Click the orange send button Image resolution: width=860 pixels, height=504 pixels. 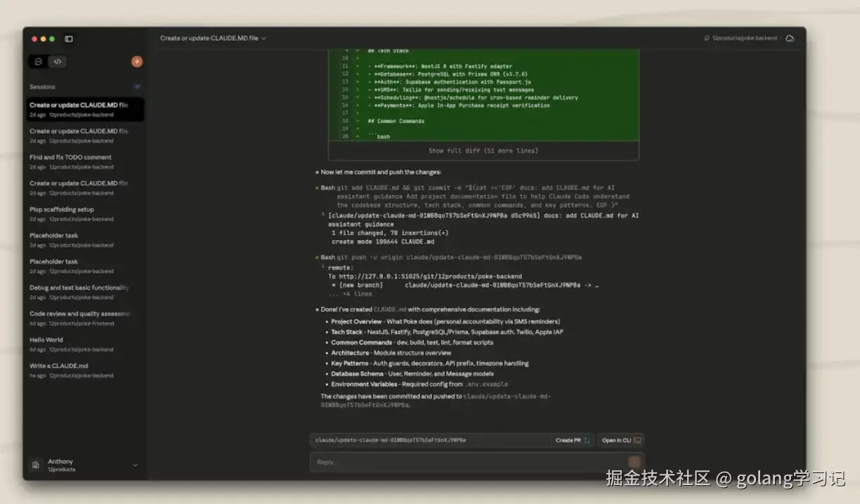[634, 462]
